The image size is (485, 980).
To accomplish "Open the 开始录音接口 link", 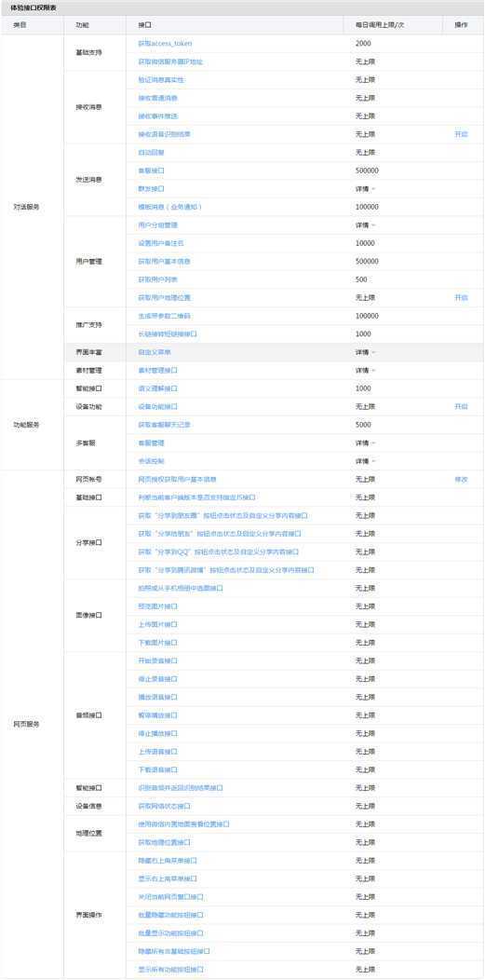I will click(x=157, y=660).
